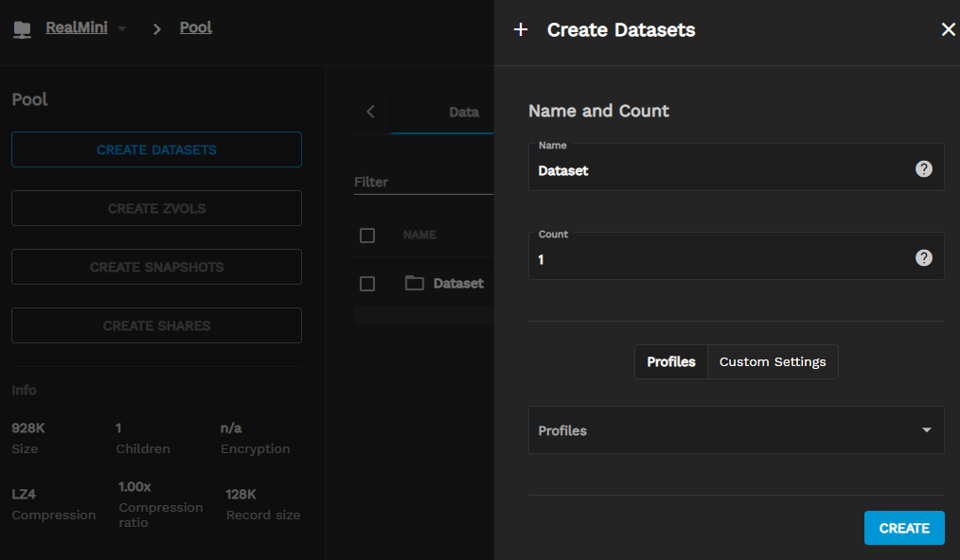This screenshot has width=960, height=560.
Task: Click the help icon for Count field
Action: pos(924,258)
